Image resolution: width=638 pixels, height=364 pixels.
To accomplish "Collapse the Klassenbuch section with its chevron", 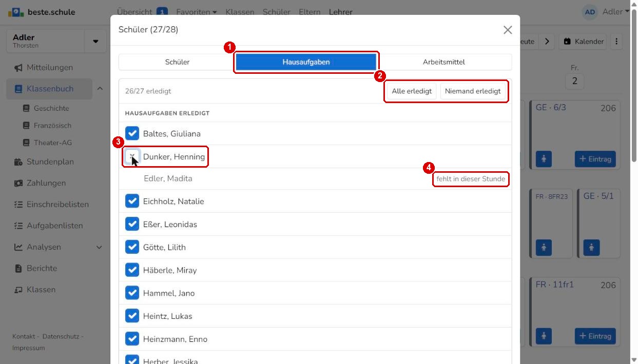I will tap(100, 89).
